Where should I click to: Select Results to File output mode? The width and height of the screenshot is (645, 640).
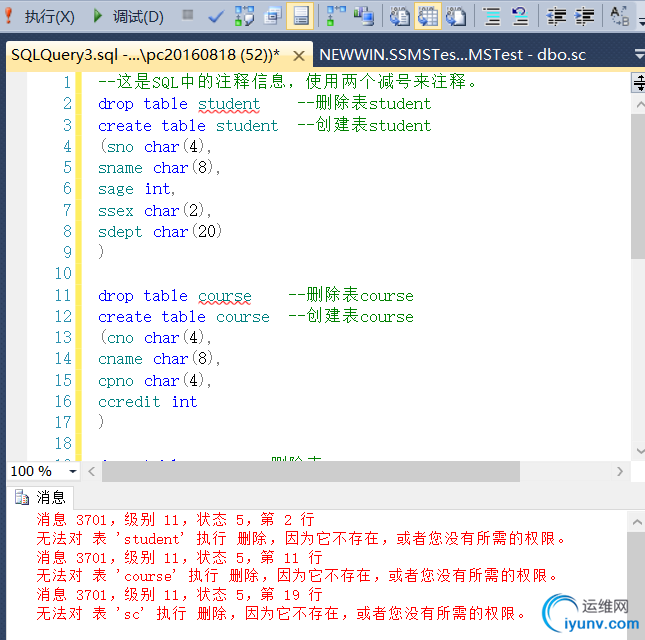click(456, 16)
